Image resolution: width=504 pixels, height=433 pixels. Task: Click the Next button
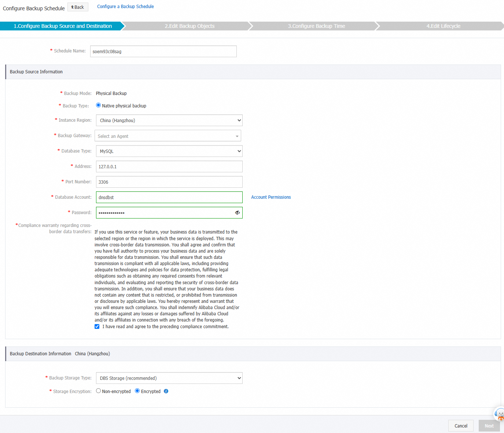click(489, 426)
